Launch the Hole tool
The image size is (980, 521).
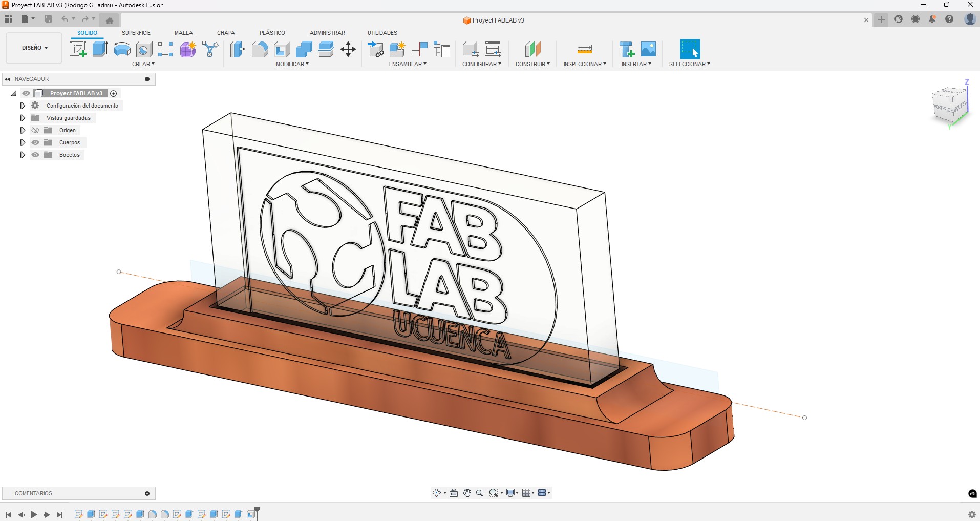pyautogui.click(x=143, y=49)
